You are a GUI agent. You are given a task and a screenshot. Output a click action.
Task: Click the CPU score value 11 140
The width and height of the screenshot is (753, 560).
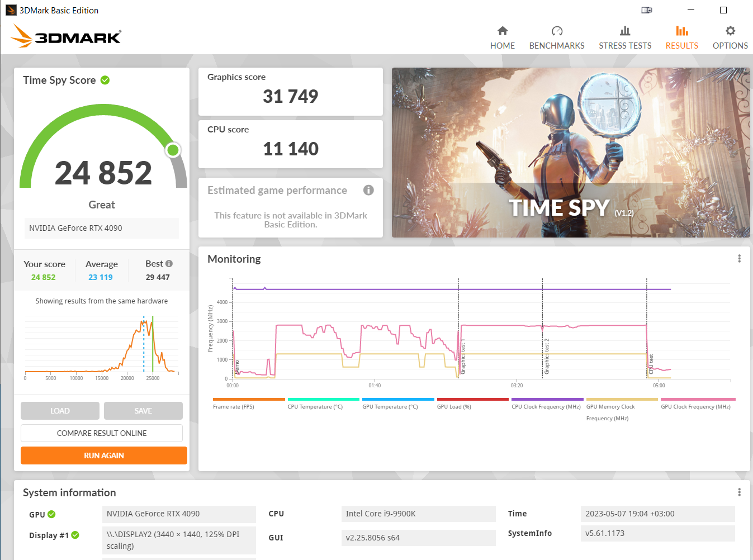(x=291, y=149)
